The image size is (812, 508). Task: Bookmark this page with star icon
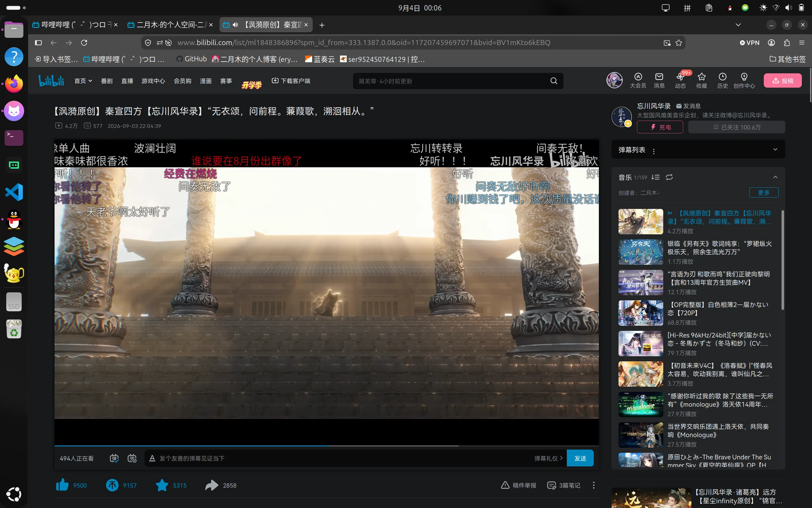coord(679,43)
